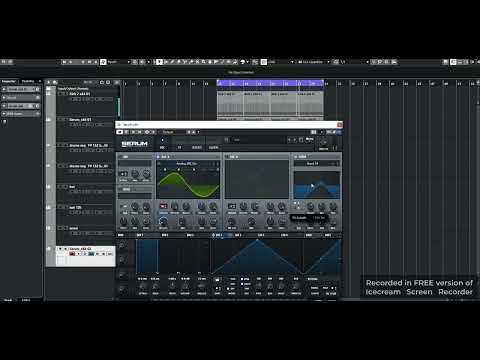Select the VELO modulation tab
The width and height of the screenshot is (480, 360).
point(309,235)
